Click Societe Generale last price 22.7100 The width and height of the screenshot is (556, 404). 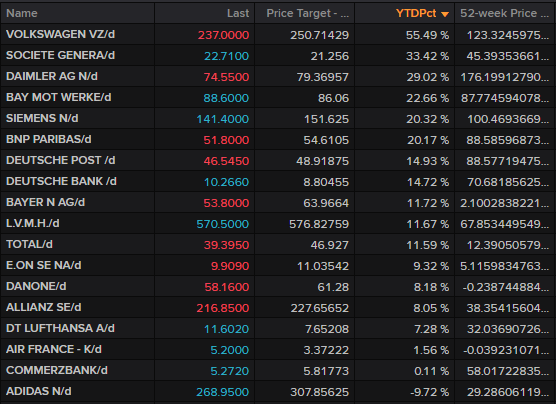[227, 56]
